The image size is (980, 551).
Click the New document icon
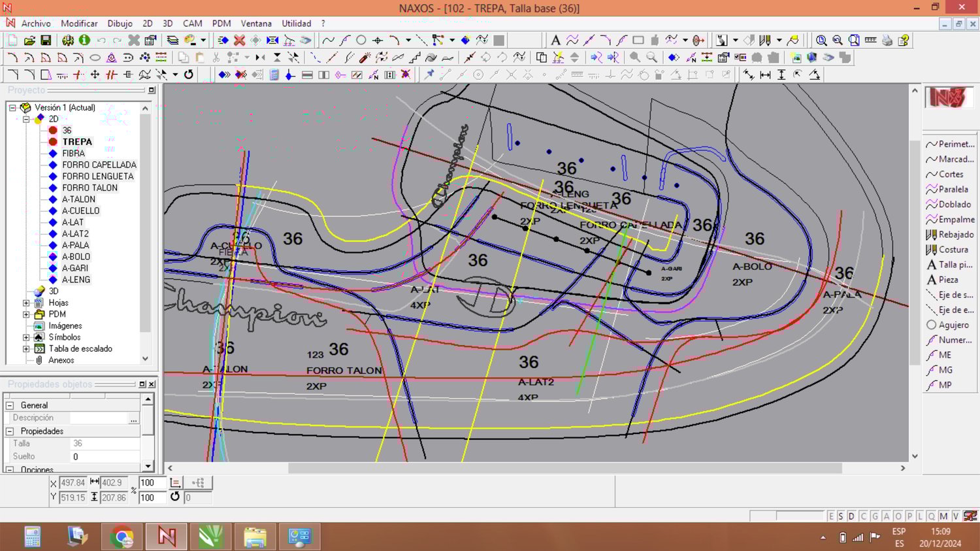pos(12,41)
